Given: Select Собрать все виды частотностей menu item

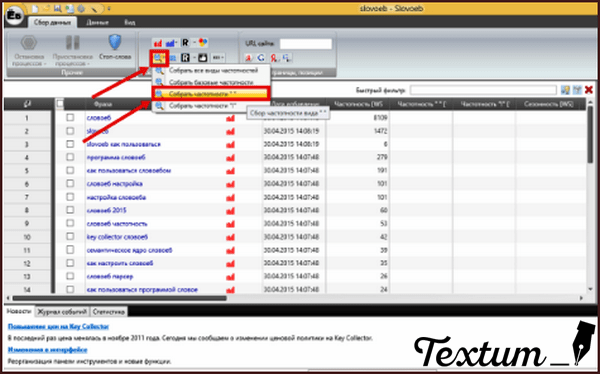Looking at the screenshot, I should (x=211, y=71).
